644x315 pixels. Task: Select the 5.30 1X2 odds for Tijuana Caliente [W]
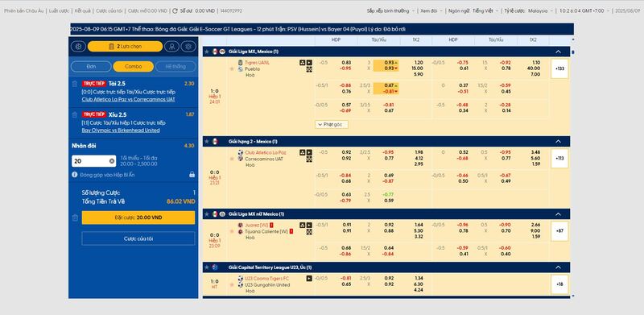pyautogui.click(x=418, y=230)
